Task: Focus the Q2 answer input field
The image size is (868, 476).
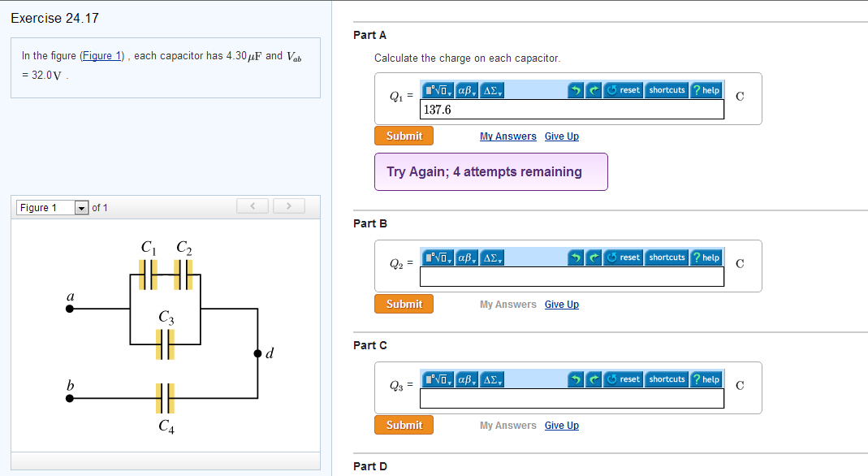Action: point(572,277)
